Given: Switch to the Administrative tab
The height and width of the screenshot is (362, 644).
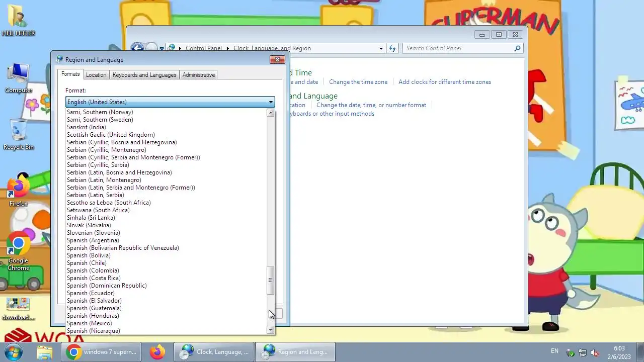Looking at the screenshot, I should pos(199,75).
